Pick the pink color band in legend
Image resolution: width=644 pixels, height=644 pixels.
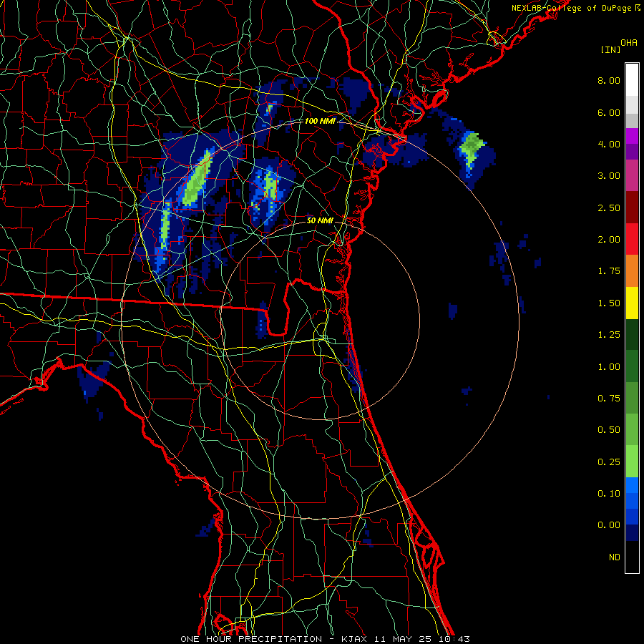pyautogui.click(x=632, y=176)
